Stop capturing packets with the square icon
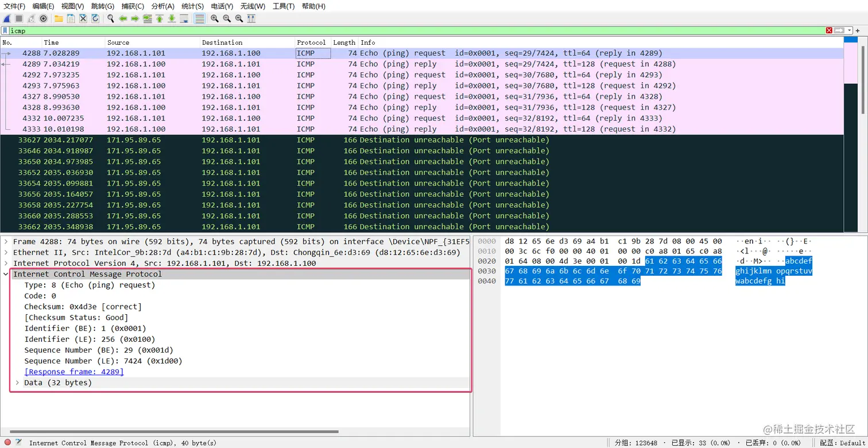This screenshot has width=868, height=448. (x=19, y=18)
